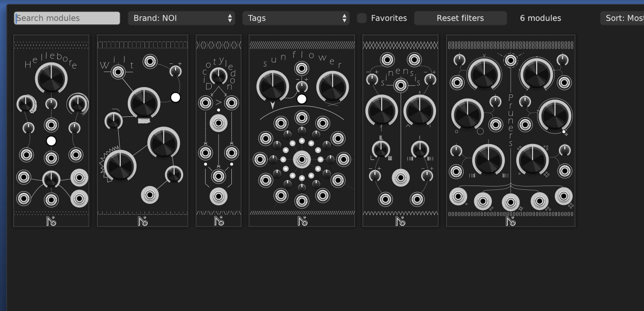The height and width of the screenshot is (311, 644).
Task: Open the Brand: NOI dropdown
Action: click(181, 18)
